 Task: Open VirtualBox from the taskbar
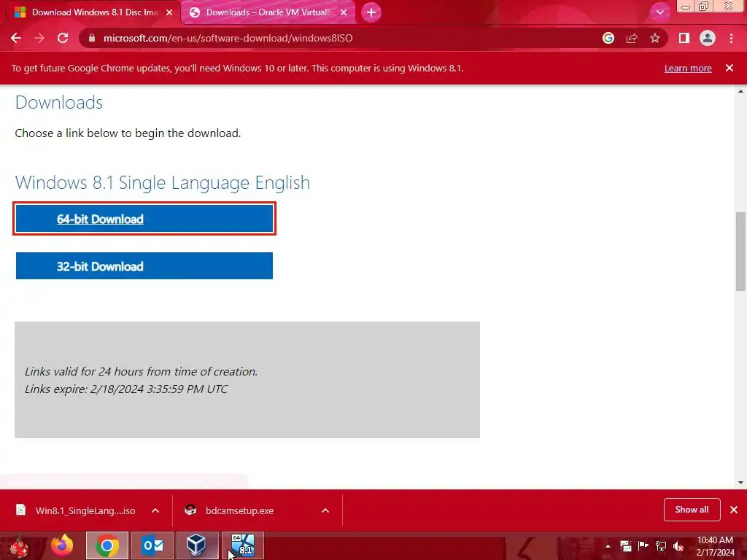[x=197, y=545]
